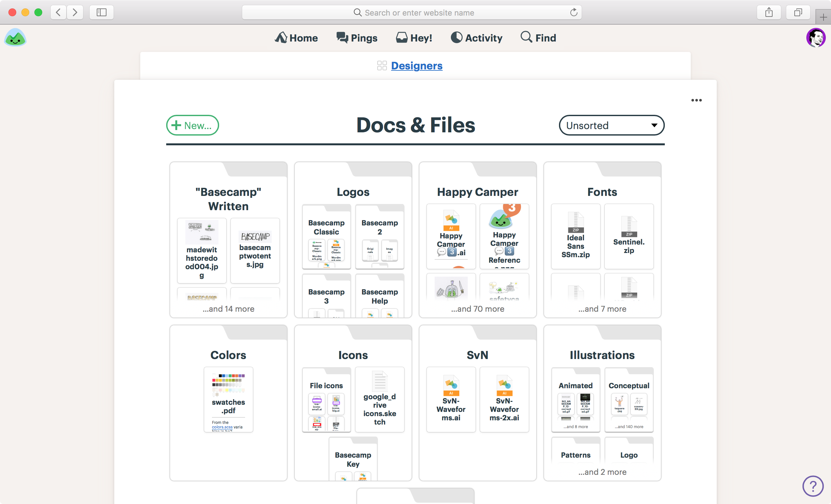The image size is (831, 504).
Task: Open the Basecamp 2 subfolder
Action: pyautogui.click(x=380, y=236)
